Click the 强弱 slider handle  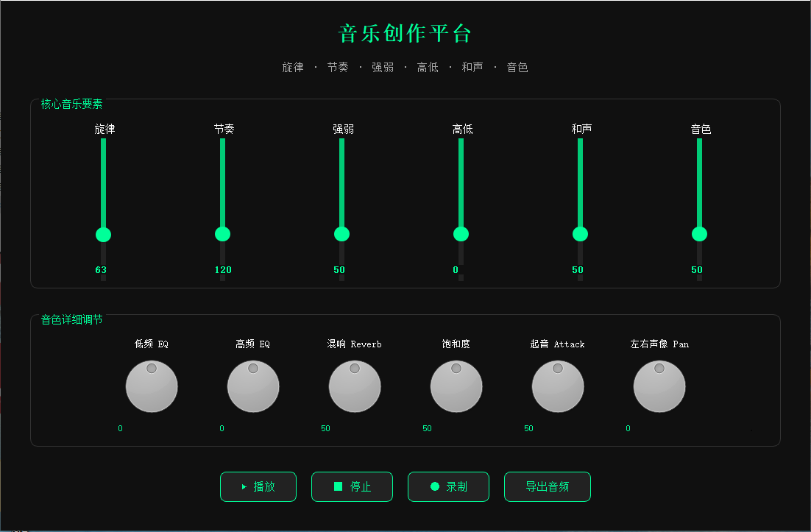[x=342, y=234]
